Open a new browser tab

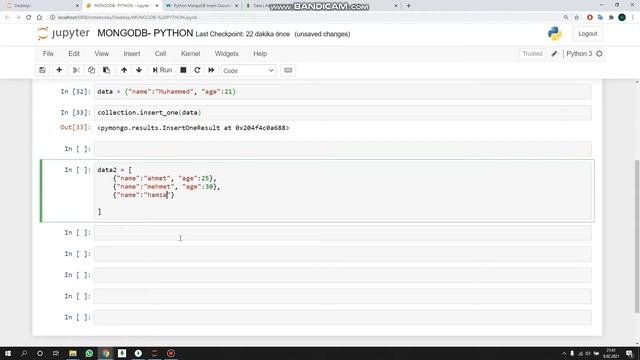click(408, 6)
